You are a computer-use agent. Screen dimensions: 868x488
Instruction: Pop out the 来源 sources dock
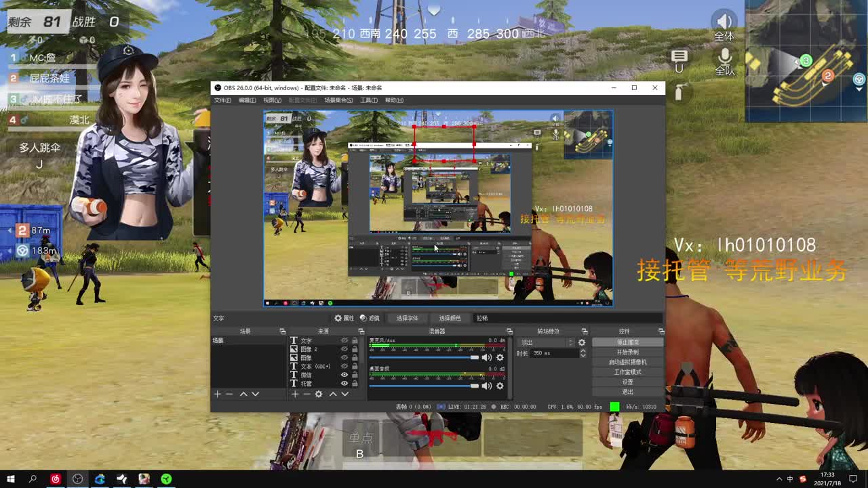[x=361, y=331]
